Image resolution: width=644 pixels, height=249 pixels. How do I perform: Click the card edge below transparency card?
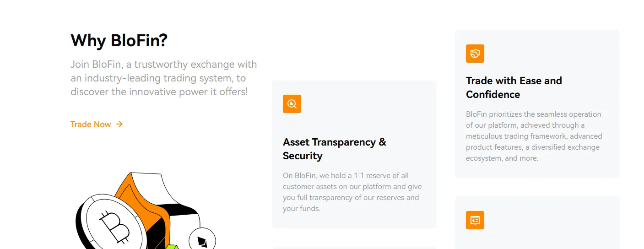pos(354,248)
